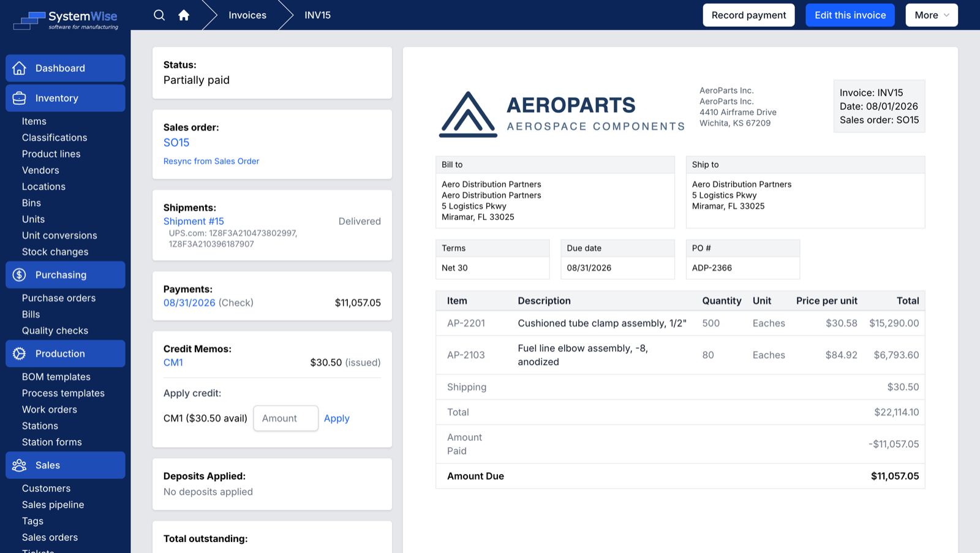Go to Work orders
This screenshot has width=980, height=553.
coord(50,410)
